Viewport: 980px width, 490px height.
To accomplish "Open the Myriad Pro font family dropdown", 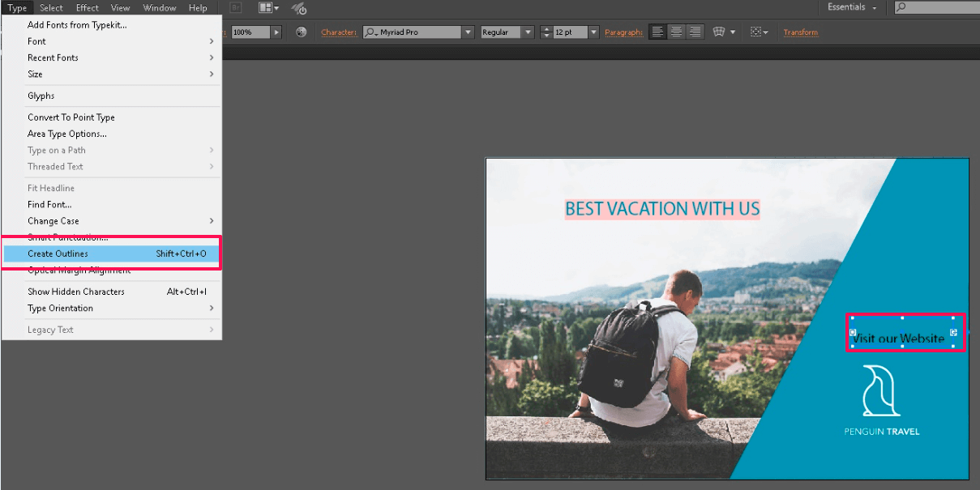I will (469, 32).
